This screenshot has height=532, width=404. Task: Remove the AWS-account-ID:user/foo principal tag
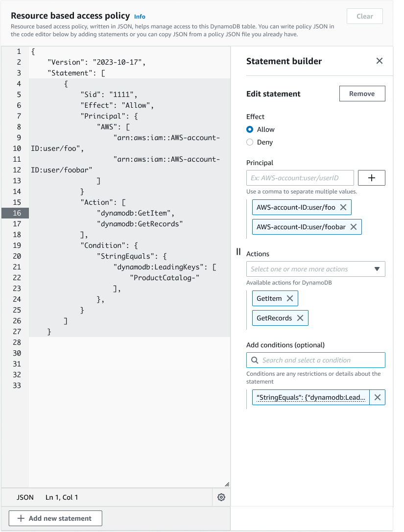click(343, 207)
